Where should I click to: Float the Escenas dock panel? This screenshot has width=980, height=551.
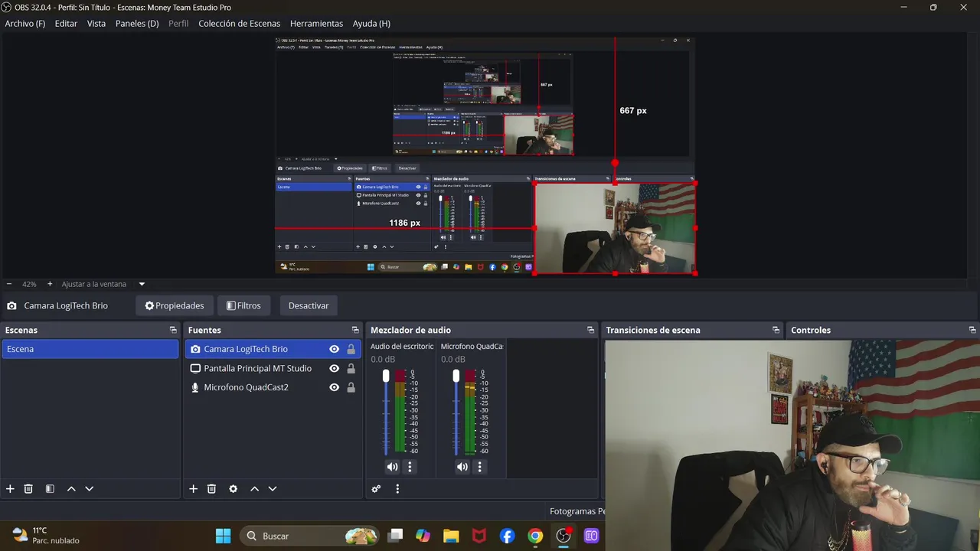pos(173,330)
